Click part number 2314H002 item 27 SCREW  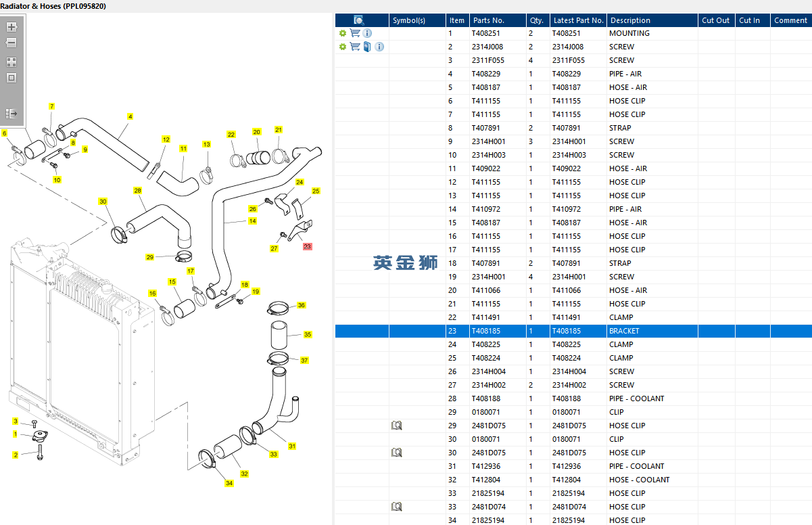(489, 385)
